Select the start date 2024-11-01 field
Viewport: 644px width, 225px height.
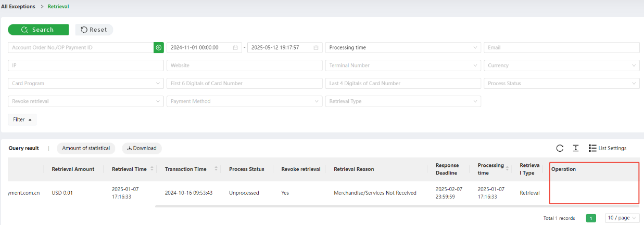click(x=205, y=47)
